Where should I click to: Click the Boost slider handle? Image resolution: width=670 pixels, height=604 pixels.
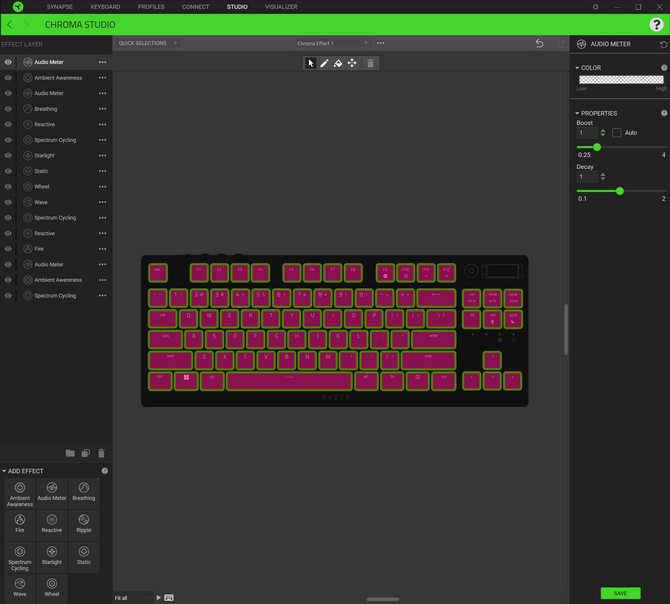(x=597, y=147)
